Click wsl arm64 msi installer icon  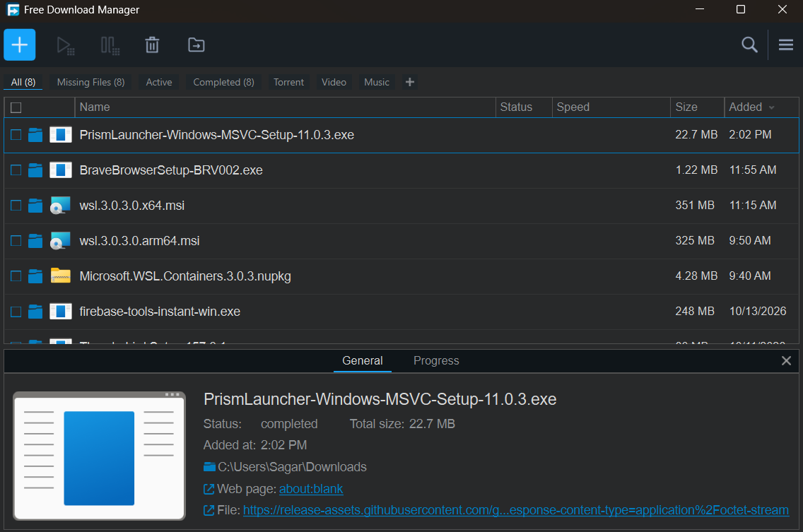point(60,241)
